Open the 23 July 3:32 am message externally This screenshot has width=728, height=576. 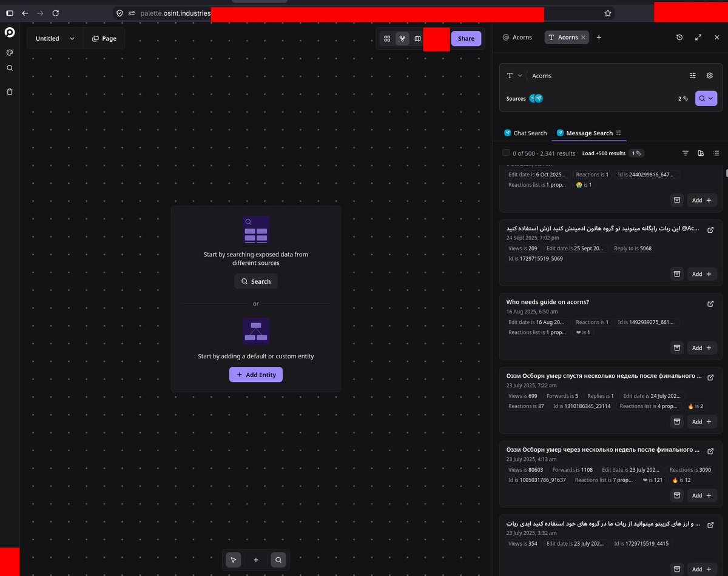(x=710, y=525)
